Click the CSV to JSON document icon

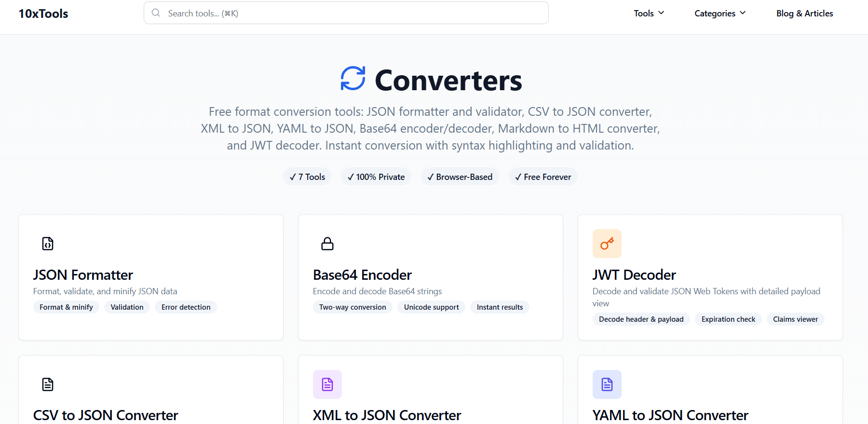coord(48,384)
